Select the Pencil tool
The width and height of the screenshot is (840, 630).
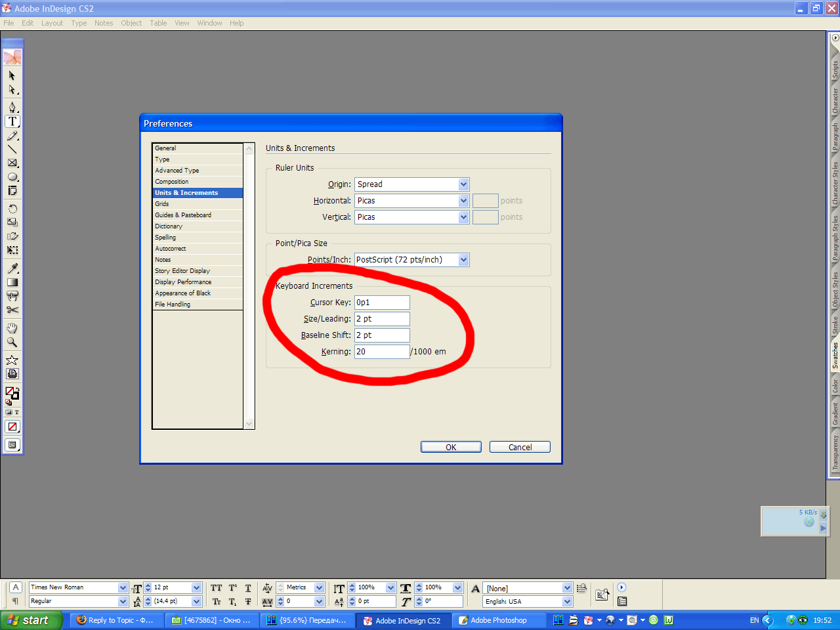[12, 136]
